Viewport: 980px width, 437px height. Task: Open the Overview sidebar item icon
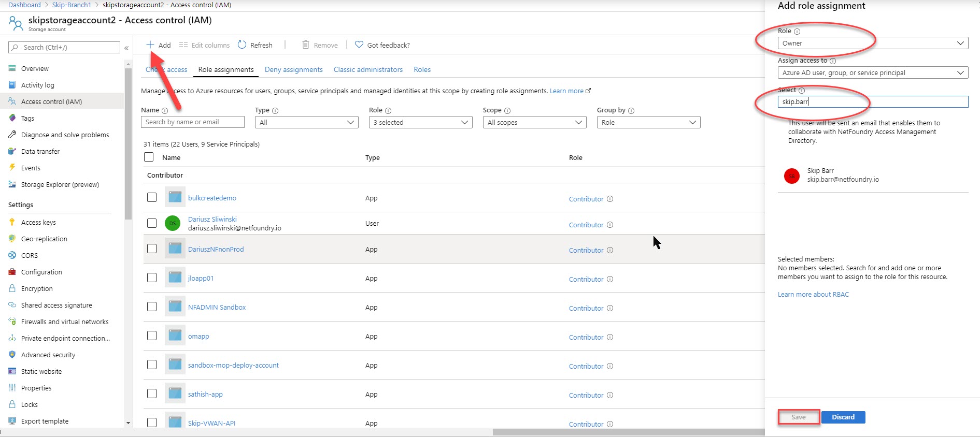12,68
